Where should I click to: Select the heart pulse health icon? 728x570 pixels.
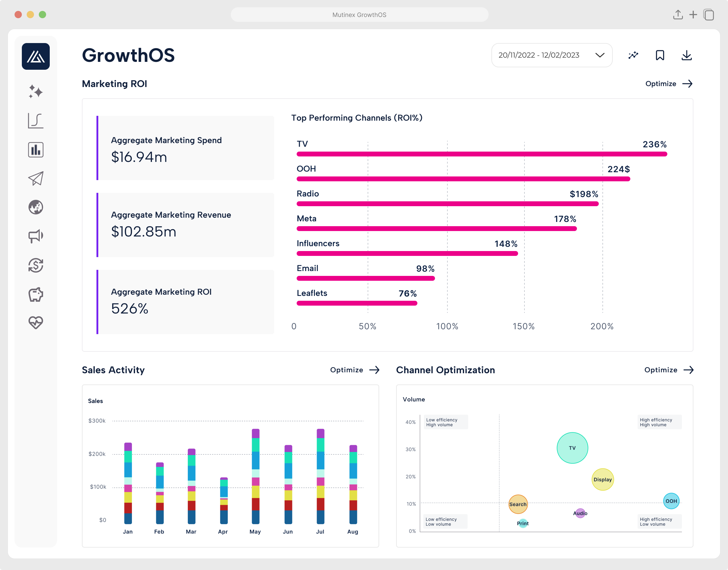(x=36, y=323)
